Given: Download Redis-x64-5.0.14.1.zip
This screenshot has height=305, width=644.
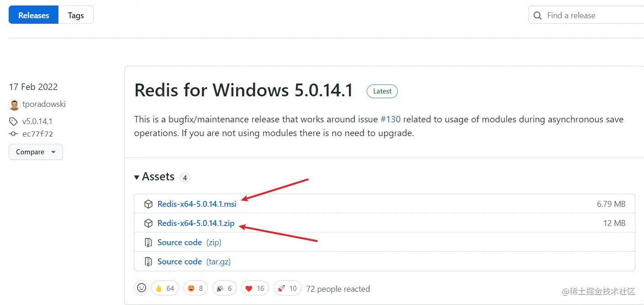Looking at the screenshot, I should click(196, 223).
